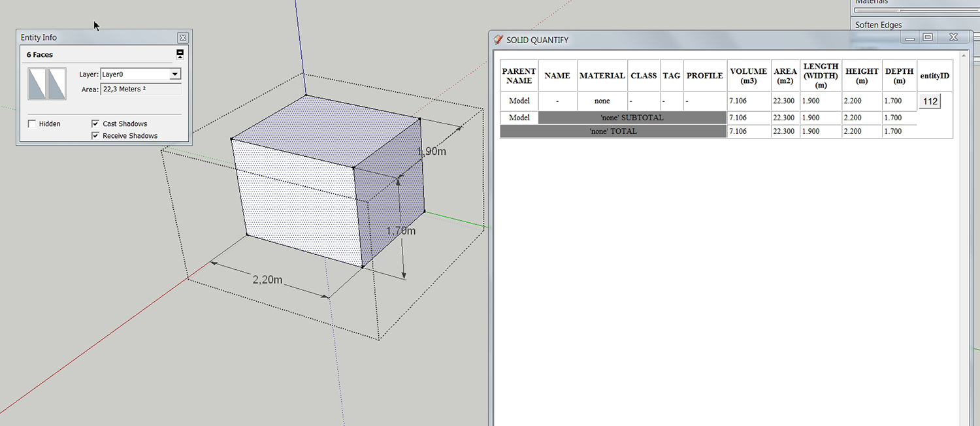980x426 pixels.
Task: Maximize the Solid Quantify window
Action: (x=928, y=38)
